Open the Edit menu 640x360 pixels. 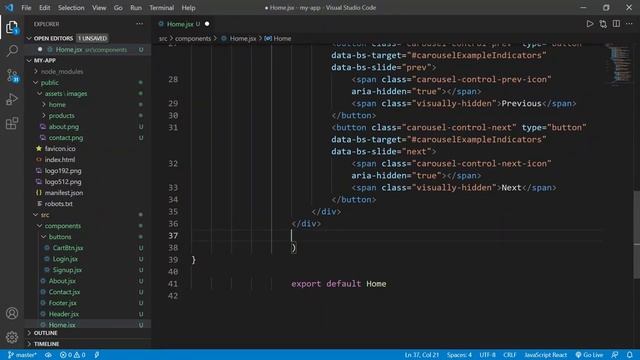(x=44, y=8)
